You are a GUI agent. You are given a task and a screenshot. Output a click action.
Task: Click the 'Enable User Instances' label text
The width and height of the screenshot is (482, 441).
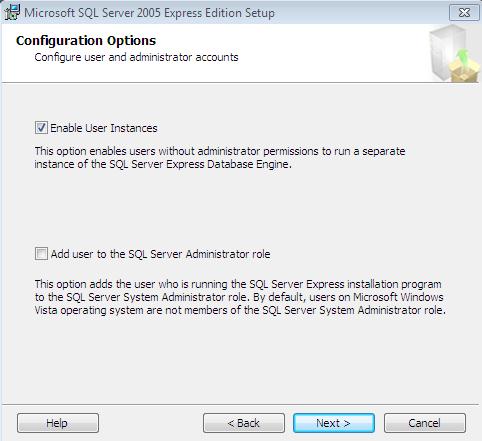point(104,128)
